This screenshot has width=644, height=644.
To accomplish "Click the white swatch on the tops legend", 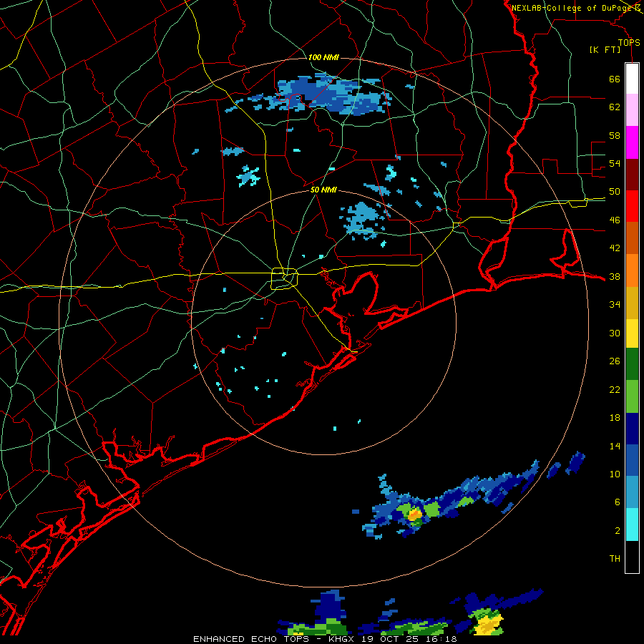I will coord(632,79).
